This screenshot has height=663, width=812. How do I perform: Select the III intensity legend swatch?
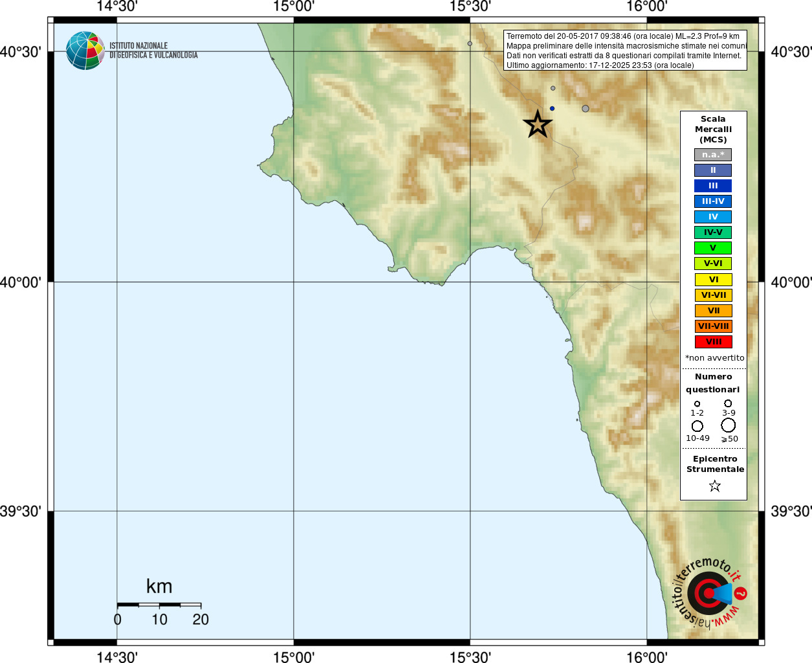[x=713, y=186]
